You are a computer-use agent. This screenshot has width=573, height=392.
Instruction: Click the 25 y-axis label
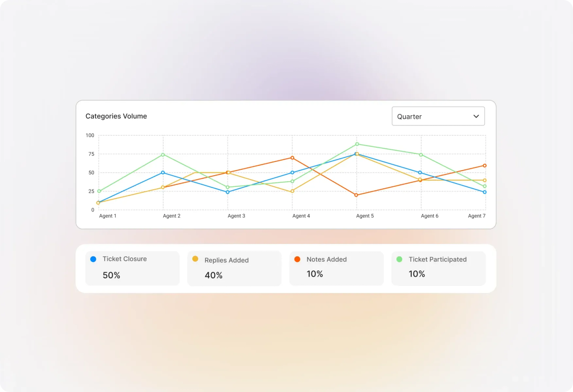click(92, 191)
